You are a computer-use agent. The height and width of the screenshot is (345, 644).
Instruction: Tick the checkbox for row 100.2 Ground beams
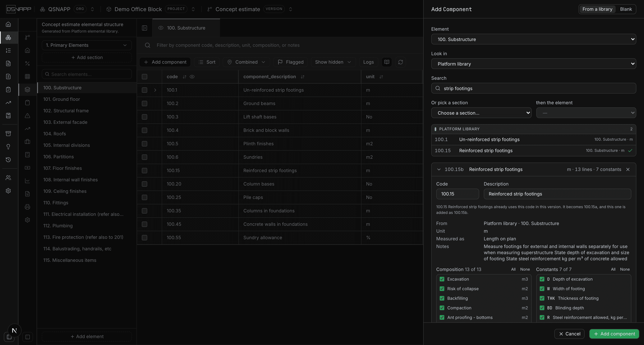(145, 103)
